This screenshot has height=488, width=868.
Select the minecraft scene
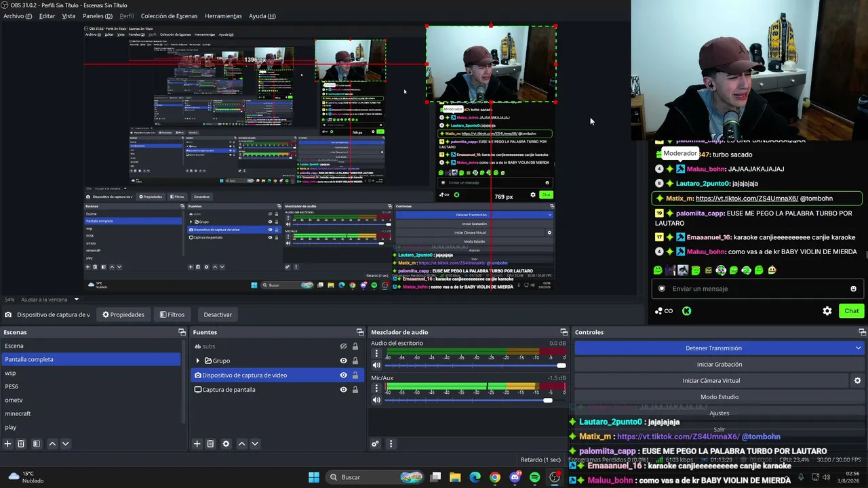pos(91,413)
